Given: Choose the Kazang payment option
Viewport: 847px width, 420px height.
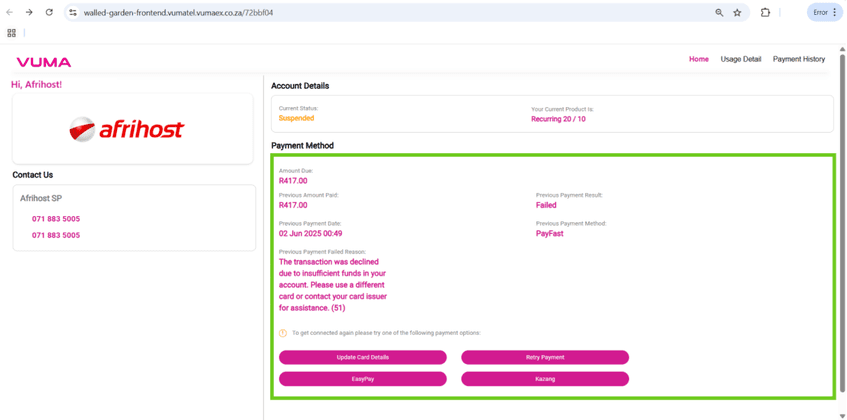Looking at the screenshot, I should pos(545,379).
